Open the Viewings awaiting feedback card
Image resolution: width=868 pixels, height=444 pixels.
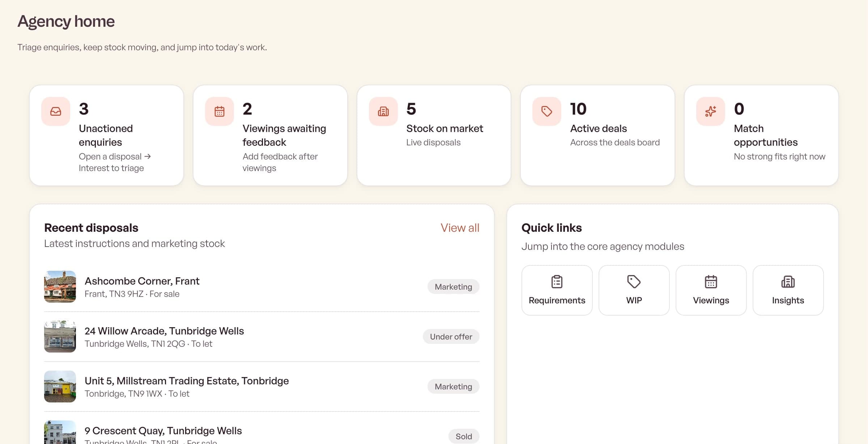click(270, 135)
